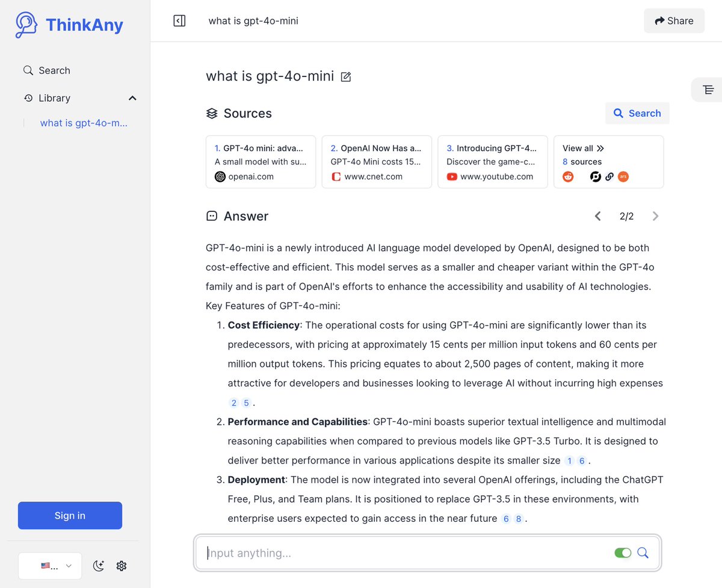
Task: Open Search in the sidebar
Action: click(x=47, y=70)
